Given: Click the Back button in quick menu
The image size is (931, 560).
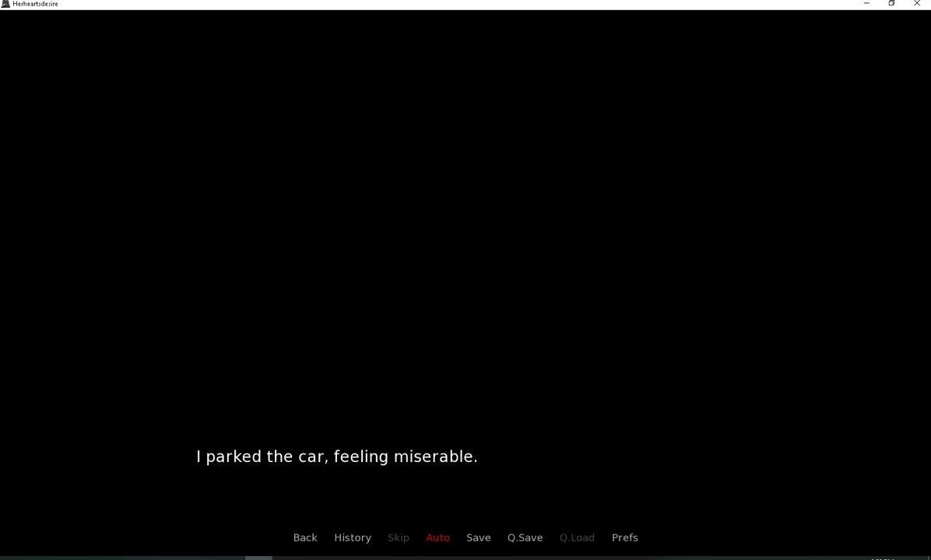Looking at the screenshot, I should click(x=305, y=537).
